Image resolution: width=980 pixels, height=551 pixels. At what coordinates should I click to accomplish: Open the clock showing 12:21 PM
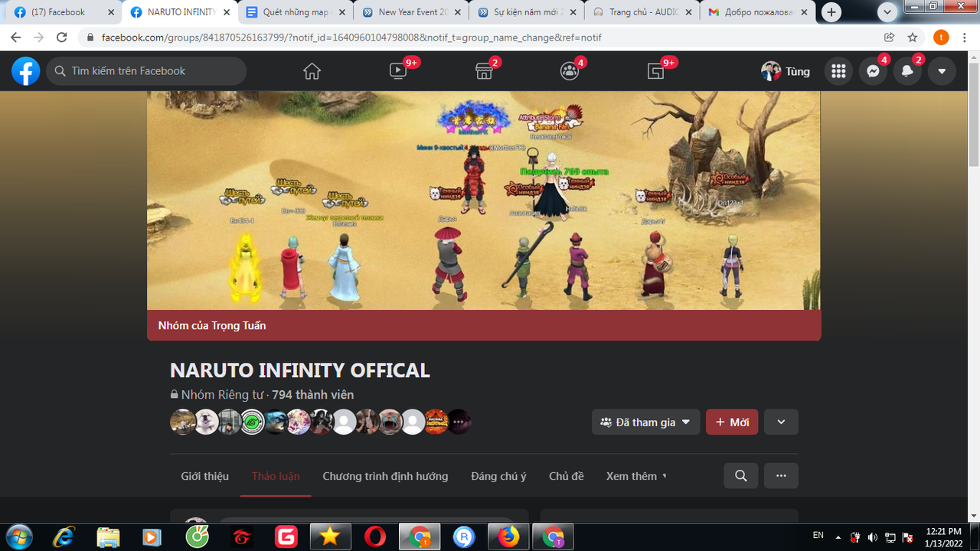tap(942, 536)
